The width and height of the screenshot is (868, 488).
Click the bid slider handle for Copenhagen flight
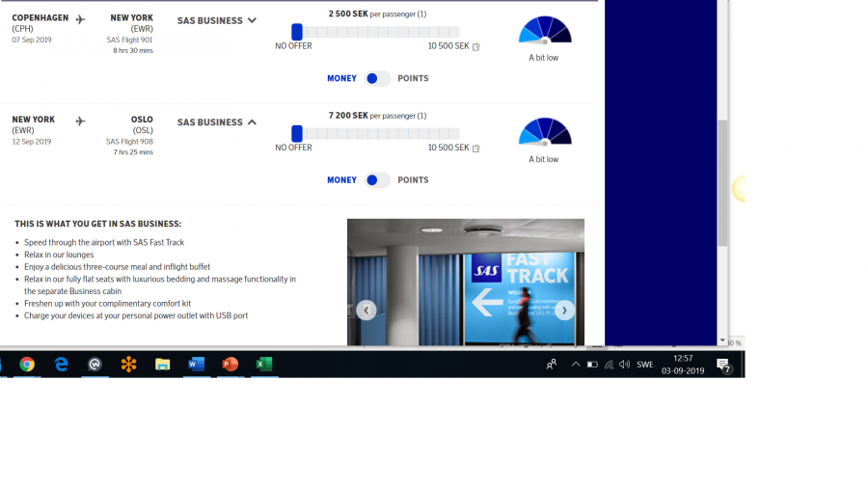(x=297, y=32)
